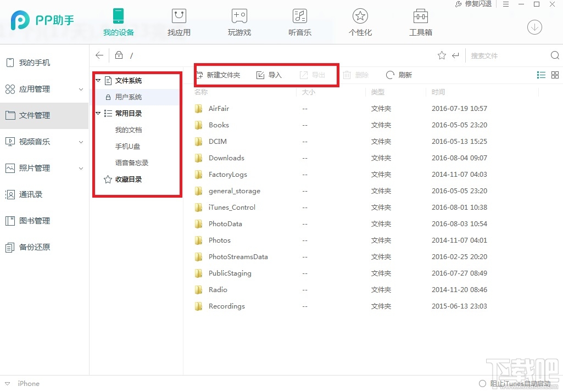The width and height of the screenshot is (563, 392).
Task: Enable 阻止iTunes自动启动 checkbox
Action: coord(482,384)
